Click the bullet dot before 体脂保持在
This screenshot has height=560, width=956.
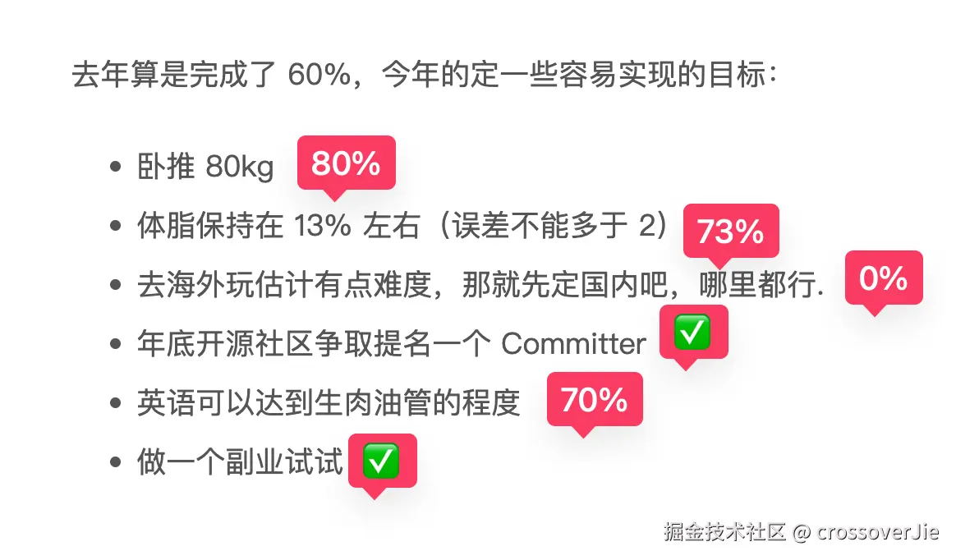(116, 227)
